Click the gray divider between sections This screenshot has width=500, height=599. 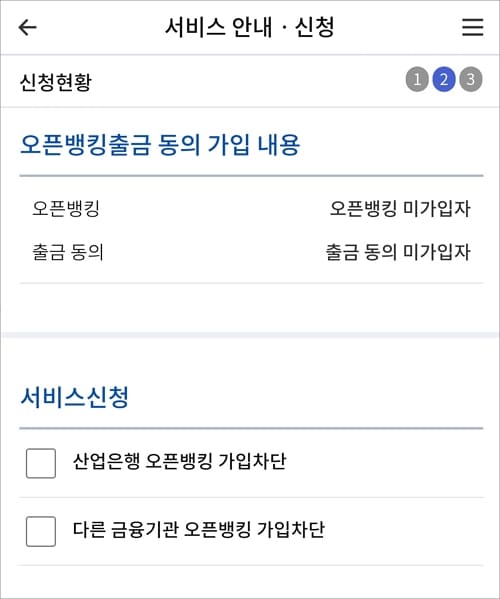[x=250, y=335]
